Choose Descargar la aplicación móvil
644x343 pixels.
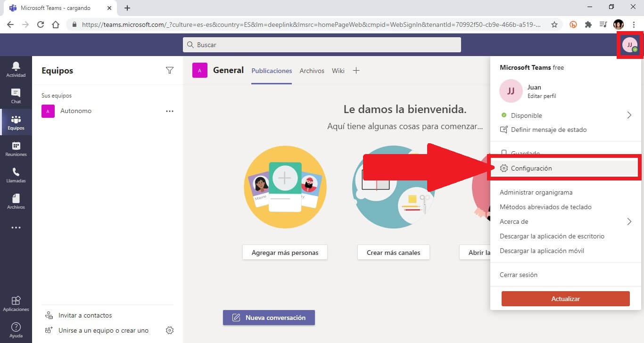tap(542, 251)
